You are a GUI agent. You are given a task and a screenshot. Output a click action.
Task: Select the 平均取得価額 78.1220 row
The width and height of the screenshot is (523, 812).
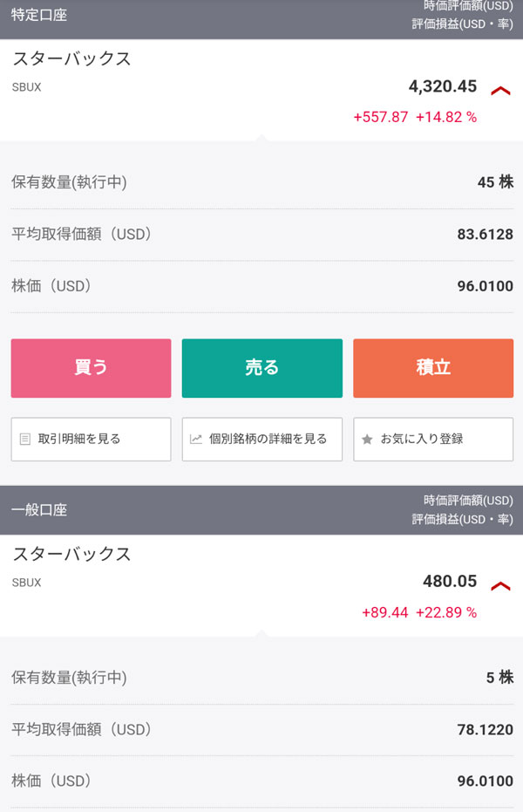click(261, 729)
